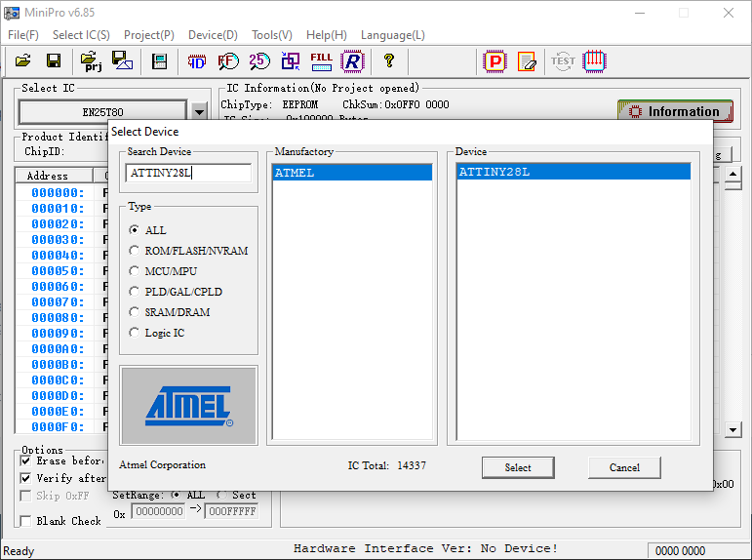
Task: Click the calculator-style toolbar icon next to Save project
Action: (x=159, y=61)
